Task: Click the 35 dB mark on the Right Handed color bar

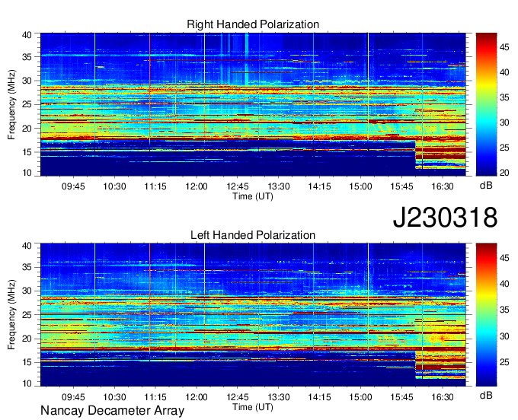Action: [x=504, y=97]
